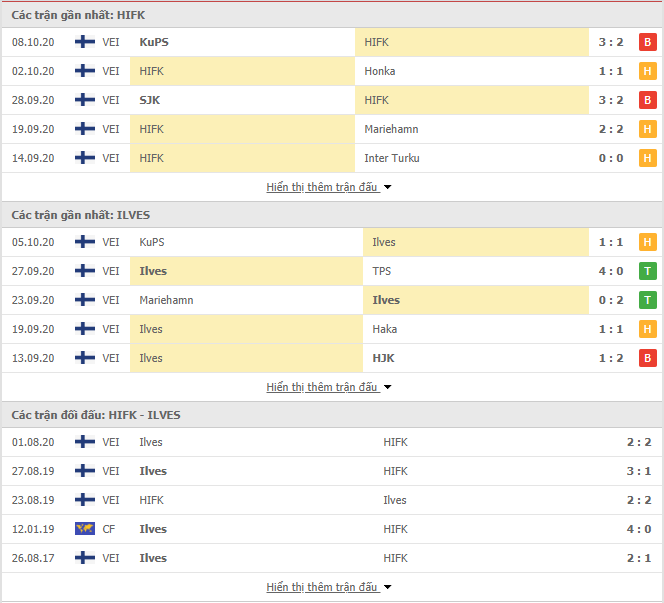This screenshot has width=664, height=603.
Task: Open the HJK team name link
Action: (x=383, y=358)
